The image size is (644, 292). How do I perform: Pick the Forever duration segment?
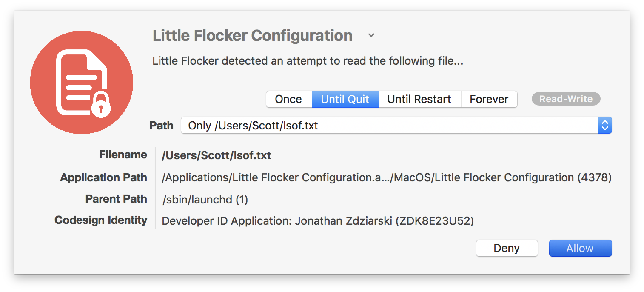tap(489, 99)
